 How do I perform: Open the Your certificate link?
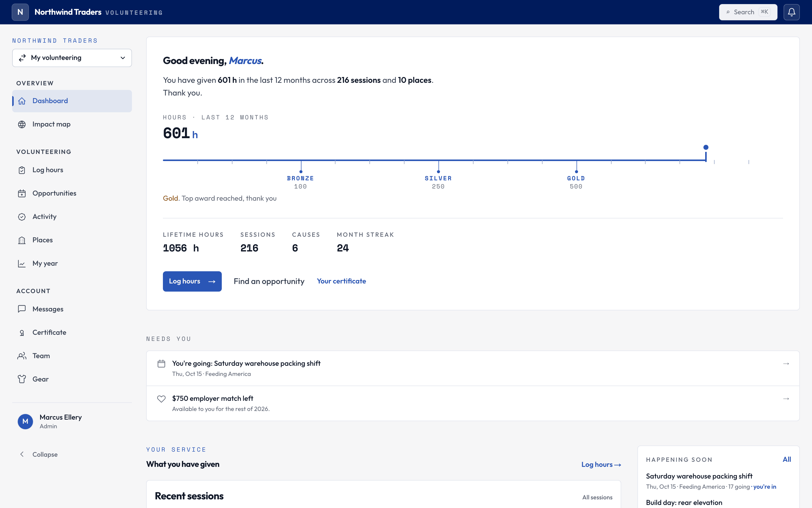[x=342, y=281]
